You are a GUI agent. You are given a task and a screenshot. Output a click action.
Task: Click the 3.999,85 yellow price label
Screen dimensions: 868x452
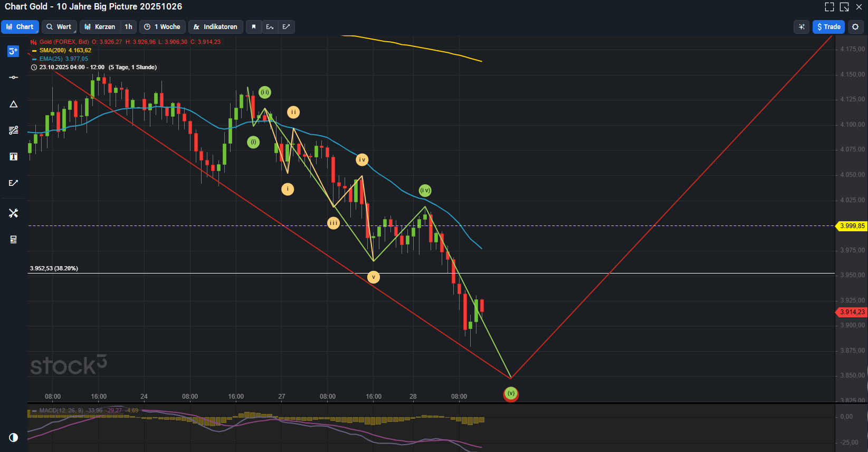[852, 226]
